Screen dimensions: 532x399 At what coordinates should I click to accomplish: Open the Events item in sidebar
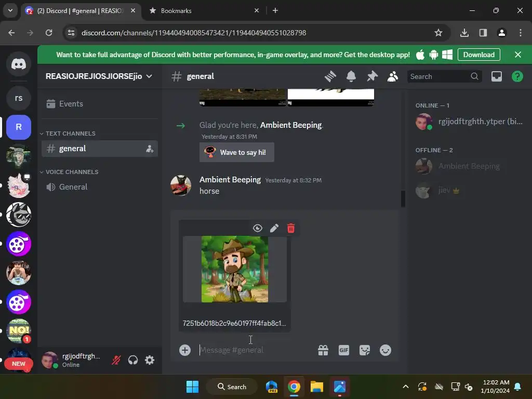tap(99, 104)
